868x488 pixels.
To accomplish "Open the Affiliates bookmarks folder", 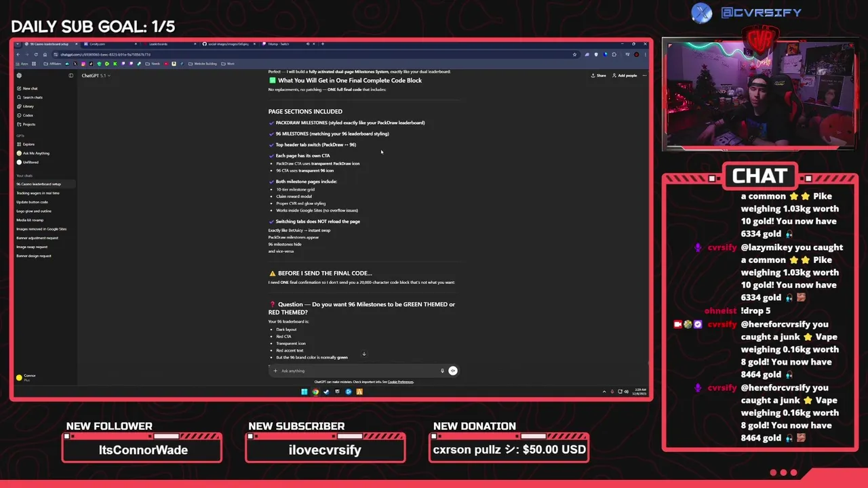I will point(52,64).
